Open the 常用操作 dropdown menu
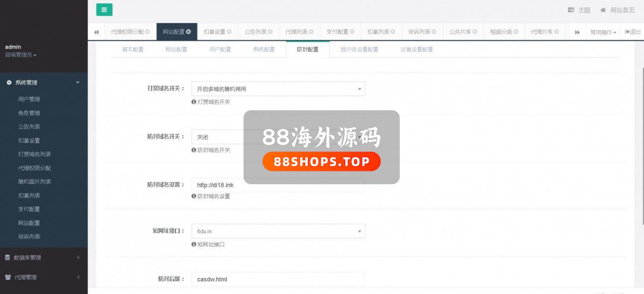644x294 pixels. pos(603,32)
